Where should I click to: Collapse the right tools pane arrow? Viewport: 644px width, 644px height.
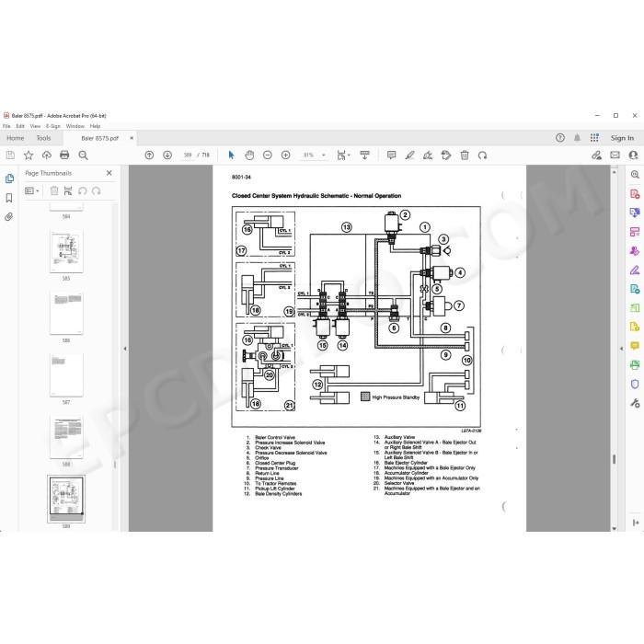tap(621, 349)
